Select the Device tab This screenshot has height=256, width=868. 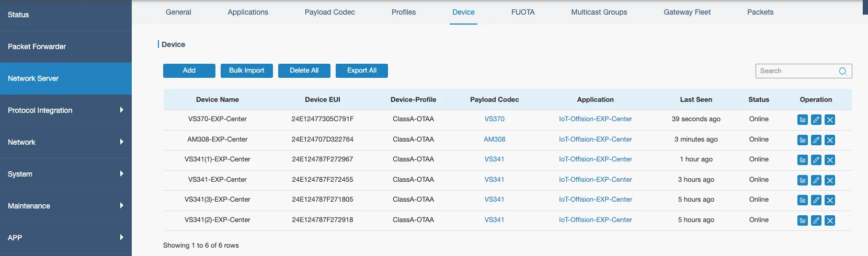coord(463,12)
